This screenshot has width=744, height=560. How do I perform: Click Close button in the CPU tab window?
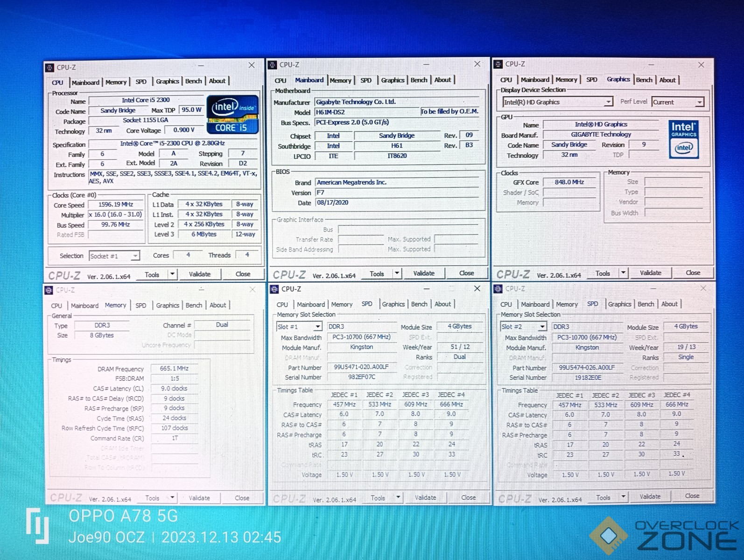click(243, 274)
